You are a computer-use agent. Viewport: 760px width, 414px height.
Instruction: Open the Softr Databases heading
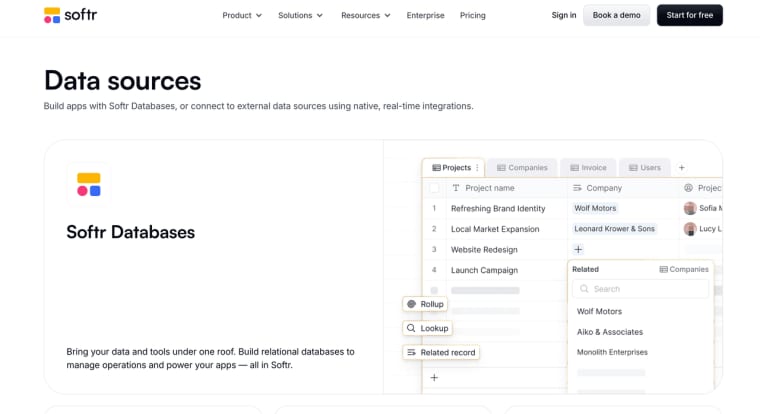(130, 232)
